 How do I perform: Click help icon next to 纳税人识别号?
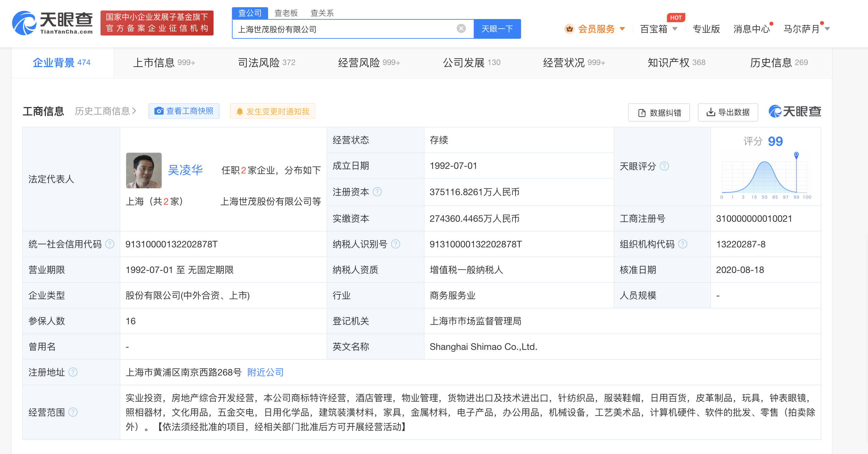click(395, 244)
